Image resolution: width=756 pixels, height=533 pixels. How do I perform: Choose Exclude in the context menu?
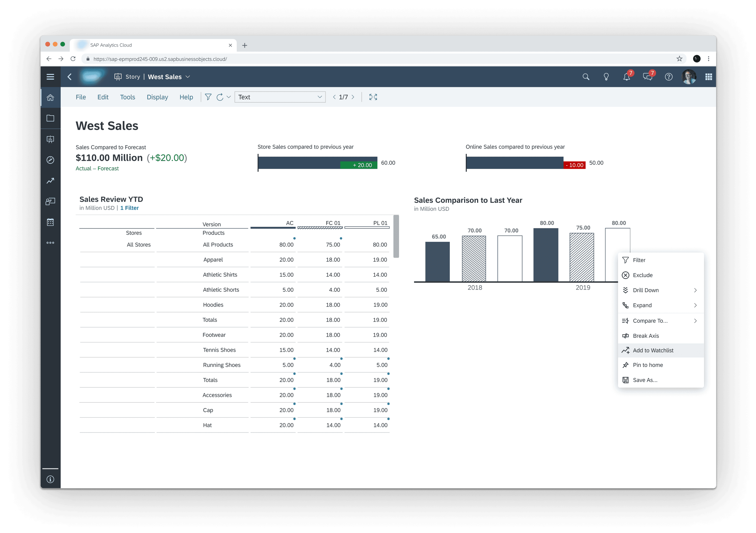(x=661, y=275)
